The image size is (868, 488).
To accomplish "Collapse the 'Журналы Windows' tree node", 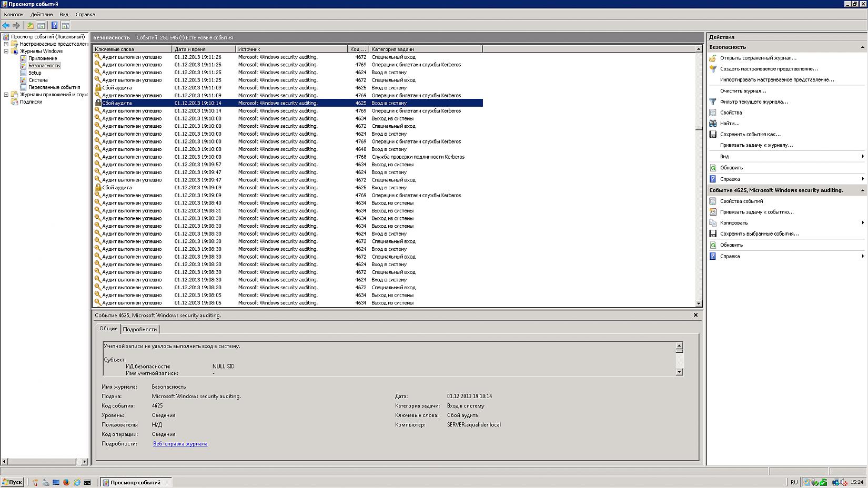I will coord(6,52).
